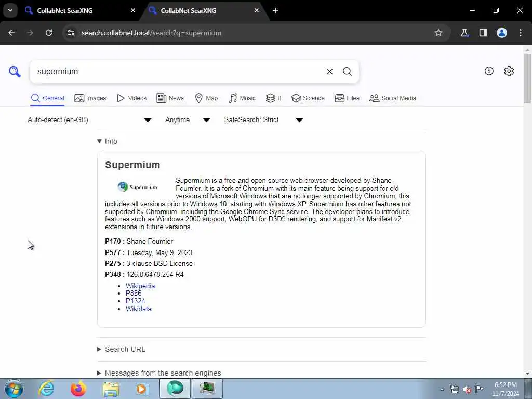Image resolution: width=532 pixels, height=399 pixels.
Task: Switch to Map search category
Action: click(x=206, y=98)
